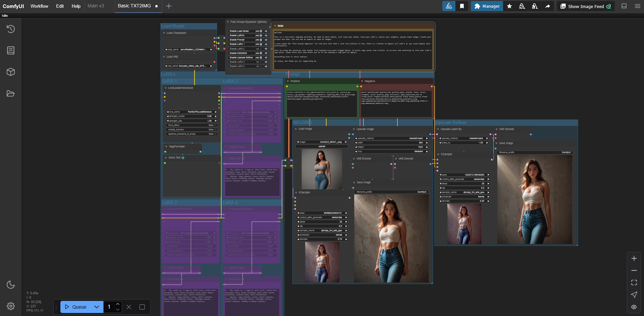Expand the Queue button dropdown arrow

[97, 307]
